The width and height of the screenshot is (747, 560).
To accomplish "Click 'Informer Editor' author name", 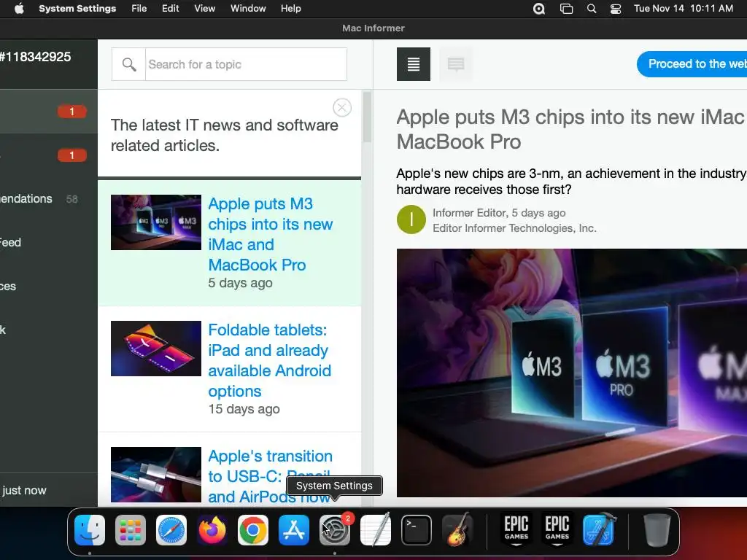I will click(x=469, y=213).
